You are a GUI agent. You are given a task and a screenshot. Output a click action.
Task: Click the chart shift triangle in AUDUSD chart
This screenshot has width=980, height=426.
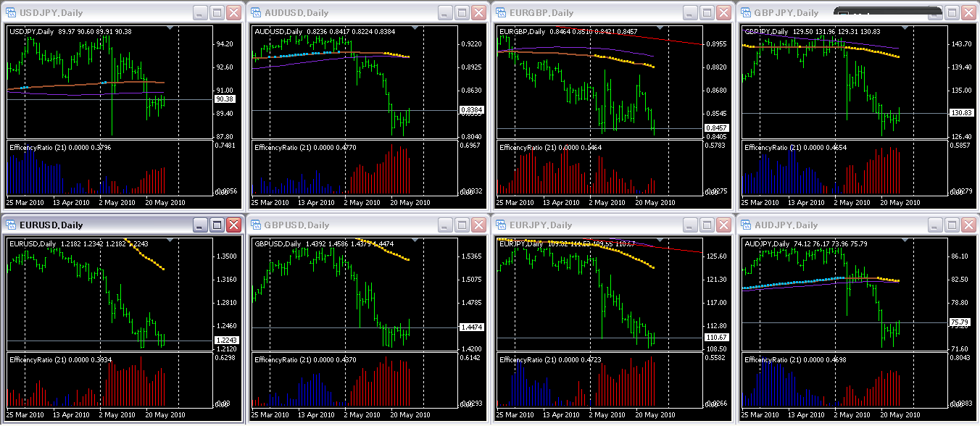coord(414,28)
